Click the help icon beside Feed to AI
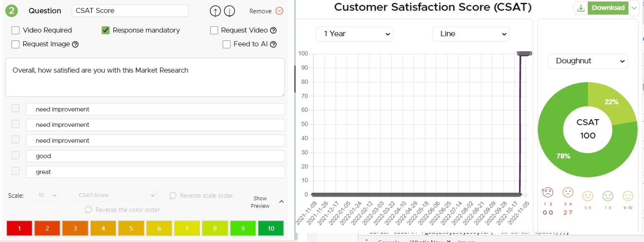This screenshot has height=242, width=644. pyautogui.click(x=274, y=44)
